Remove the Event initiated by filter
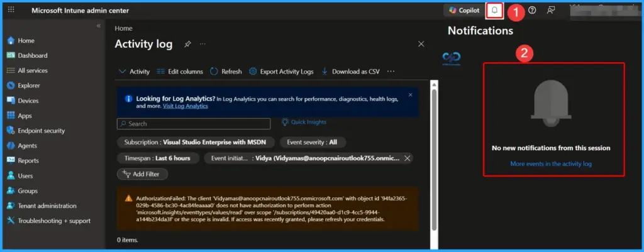 pos(407,158)
